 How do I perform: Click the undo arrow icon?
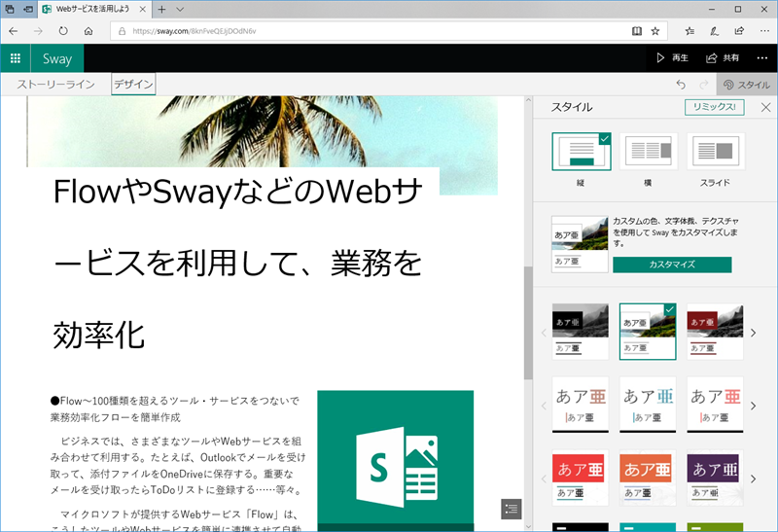[681, 85]
